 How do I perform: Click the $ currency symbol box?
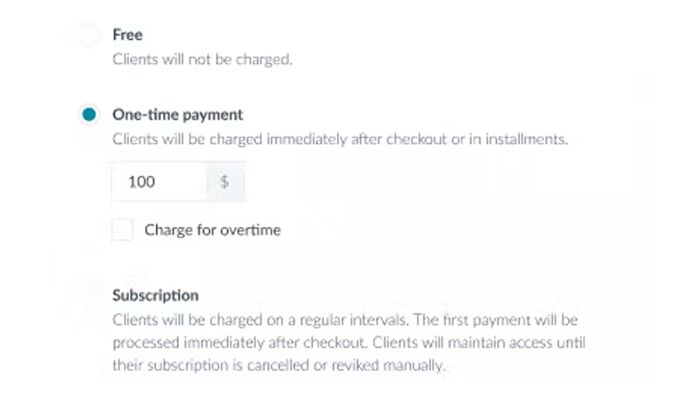[x=225, y=183]
